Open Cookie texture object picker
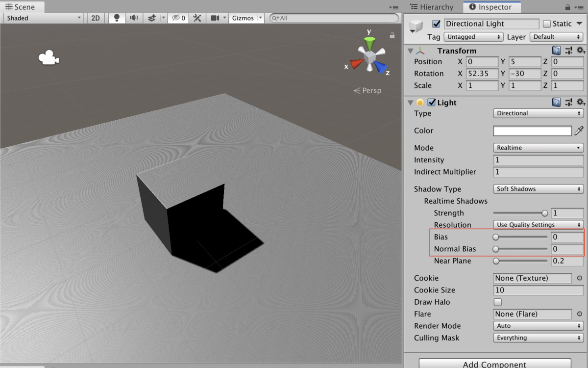 click(580, 278)
